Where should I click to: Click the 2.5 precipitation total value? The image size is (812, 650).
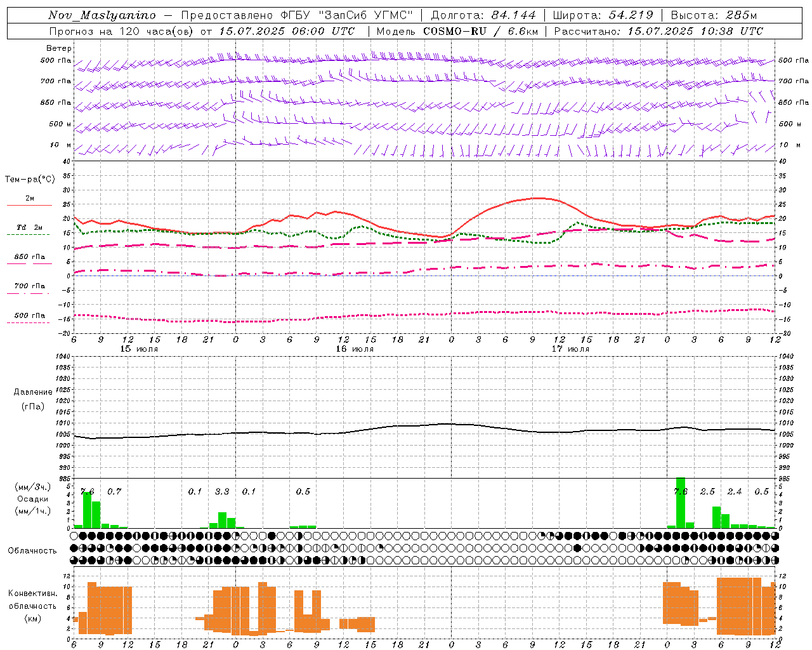(707, 492)
